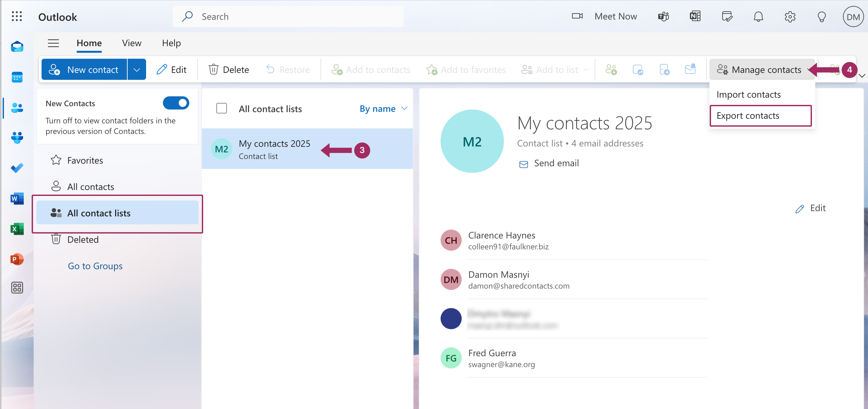Open the notifications bell
The width and height of the screenshot is (868, 409).
coord(758,16)
